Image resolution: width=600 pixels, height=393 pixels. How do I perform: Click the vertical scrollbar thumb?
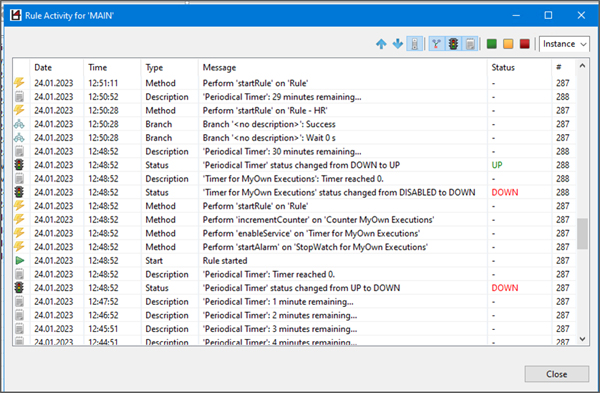click(582, 234)
